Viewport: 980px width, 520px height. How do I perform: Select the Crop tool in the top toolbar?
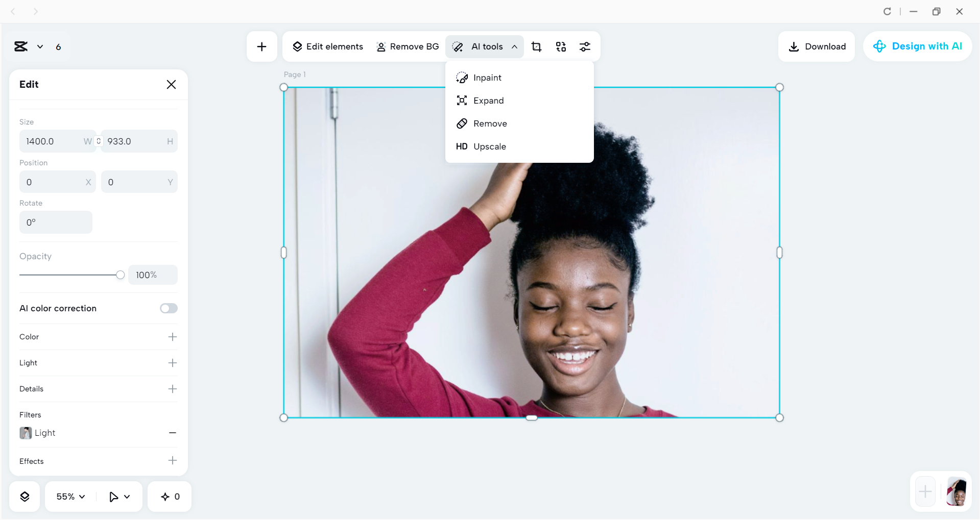536,46
